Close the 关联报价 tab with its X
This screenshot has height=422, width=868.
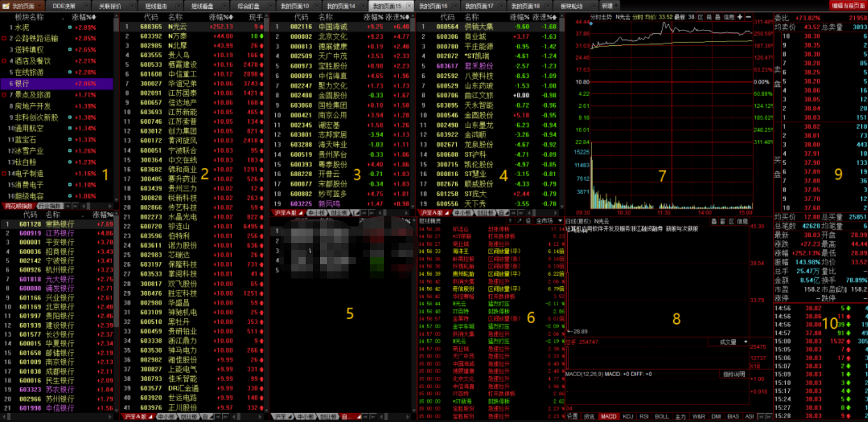(x=132, y=5)
